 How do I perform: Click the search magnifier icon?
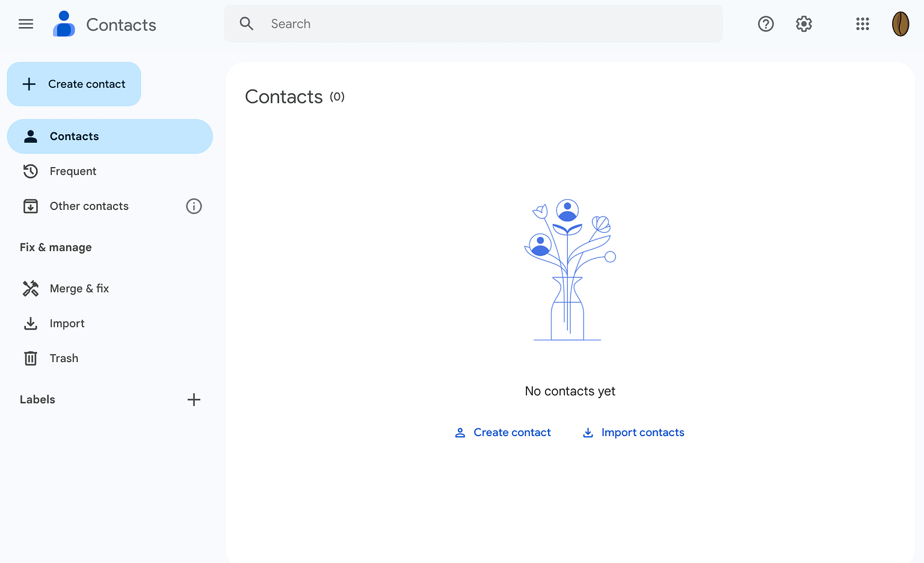pos(247,23)
